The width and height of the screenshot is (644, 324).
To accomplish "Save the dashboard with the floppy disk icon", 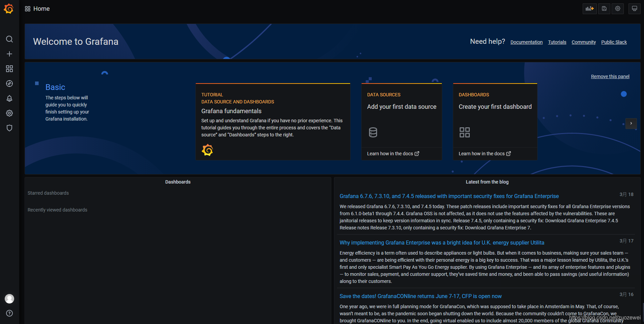I will point(604,8).
